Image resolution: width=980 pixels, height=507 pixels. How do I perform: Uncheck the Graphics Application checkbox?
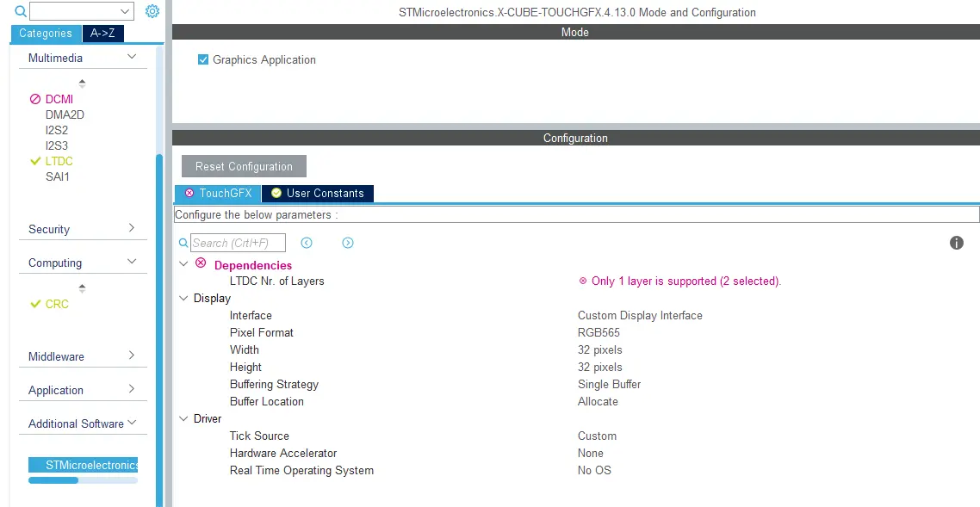tap(203, 59)
